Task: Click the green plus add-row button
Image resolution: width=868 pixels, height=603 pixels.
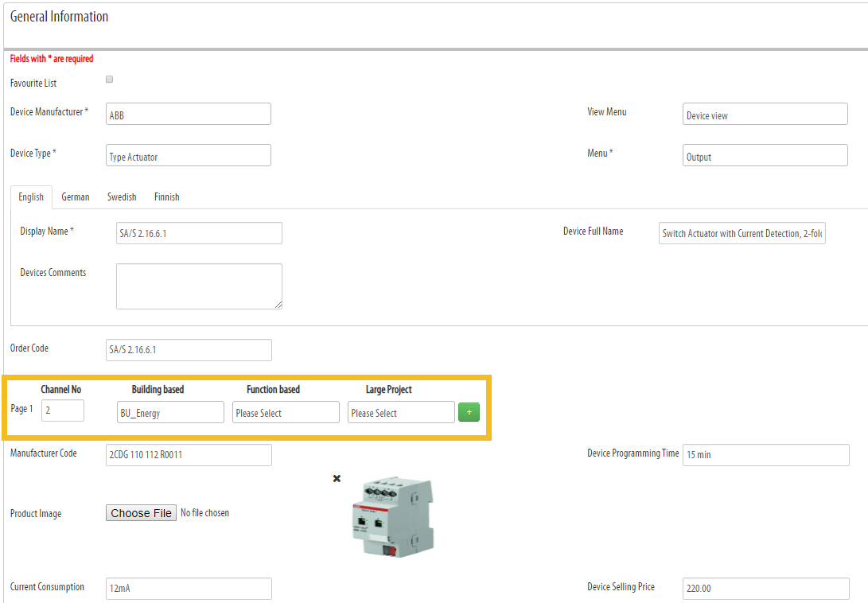Action: click(469, 412)
